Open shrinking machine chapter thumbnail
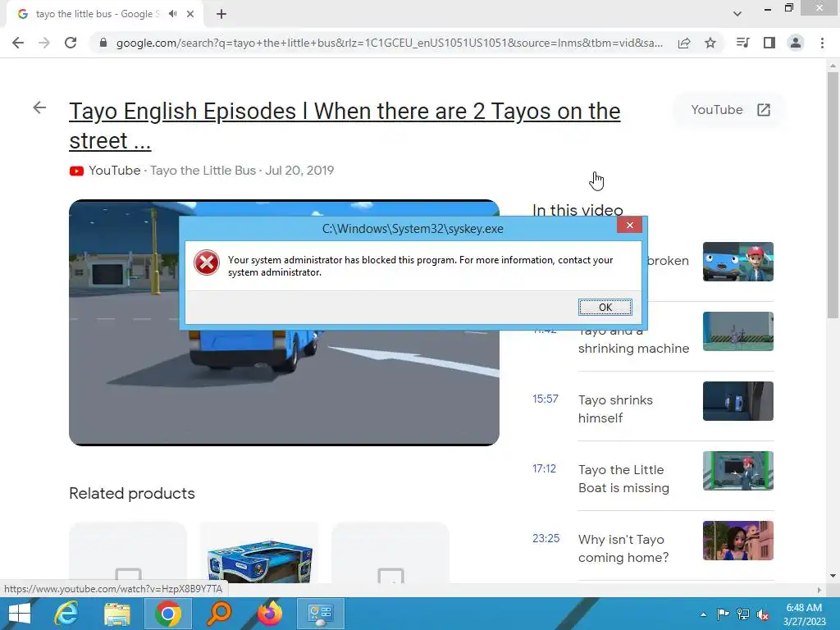 (x=737, y=331)
